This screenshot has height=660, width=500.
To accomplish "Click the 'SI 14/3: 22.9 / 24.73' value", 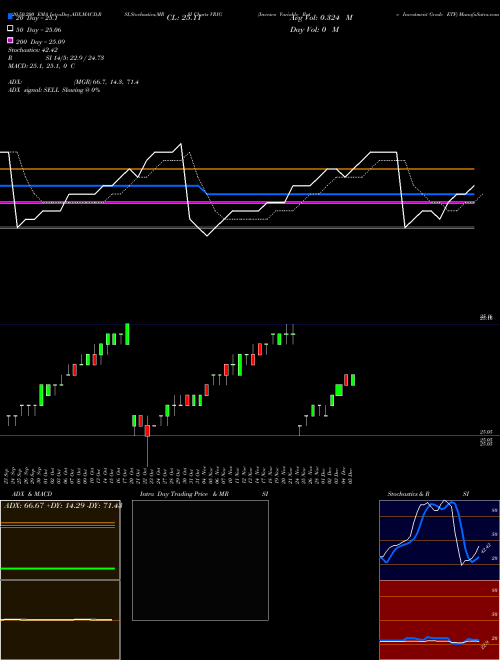I will pyautogui.click(x=75, y=58).
